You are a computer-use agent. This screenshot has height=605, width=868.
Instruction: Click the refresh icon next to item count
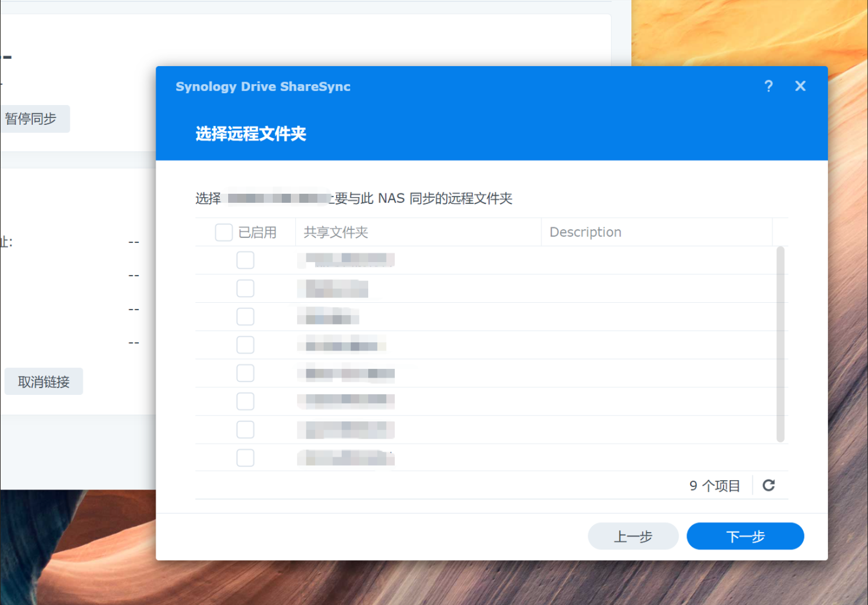pyautogui.click(x=769, y=485)
